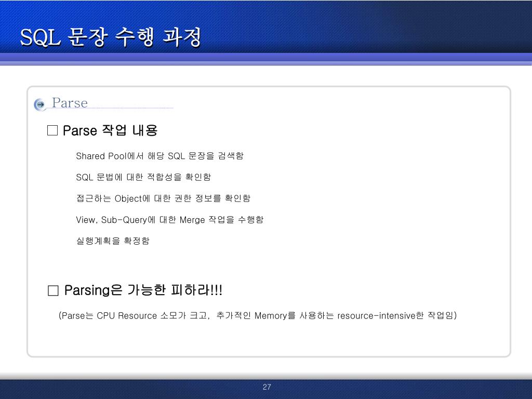Select line 'SQL 문법에 대한 적합성을 확인함'
Image resolution: width=532 pixels, height=399 pixels.
(143, 177)
